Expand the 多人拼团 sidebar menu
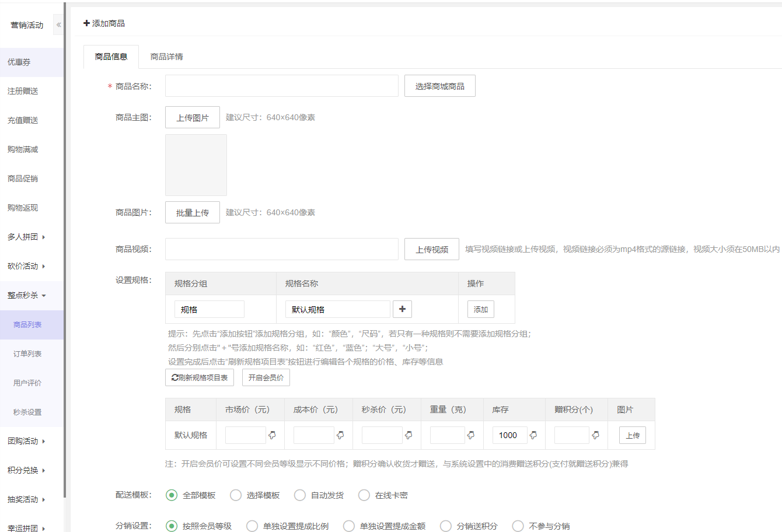This screenshot has height=532, width=782. pyautogui.click(x=26, y=237)
